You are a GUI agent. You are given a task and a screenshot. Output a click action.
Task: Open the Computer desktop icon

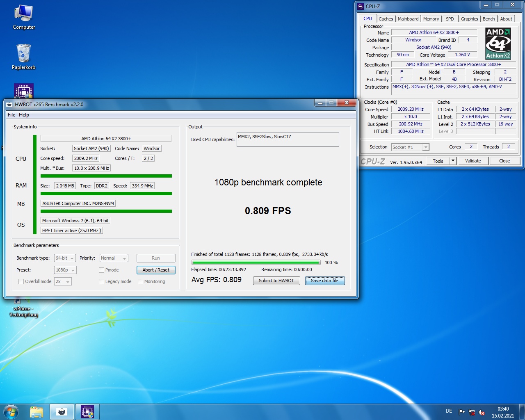click(x=23, y=17)
